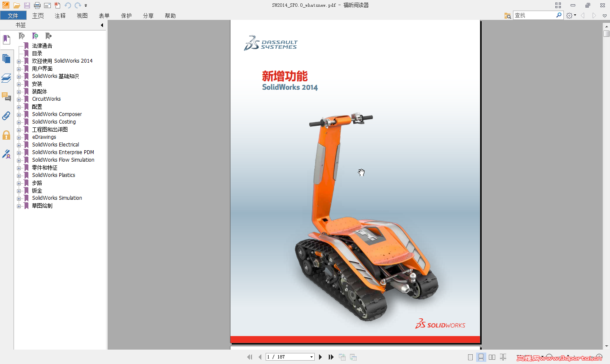Switch to the 视图 tab
This screenshot has height=364, width=610.
click(x=82, y=16)
